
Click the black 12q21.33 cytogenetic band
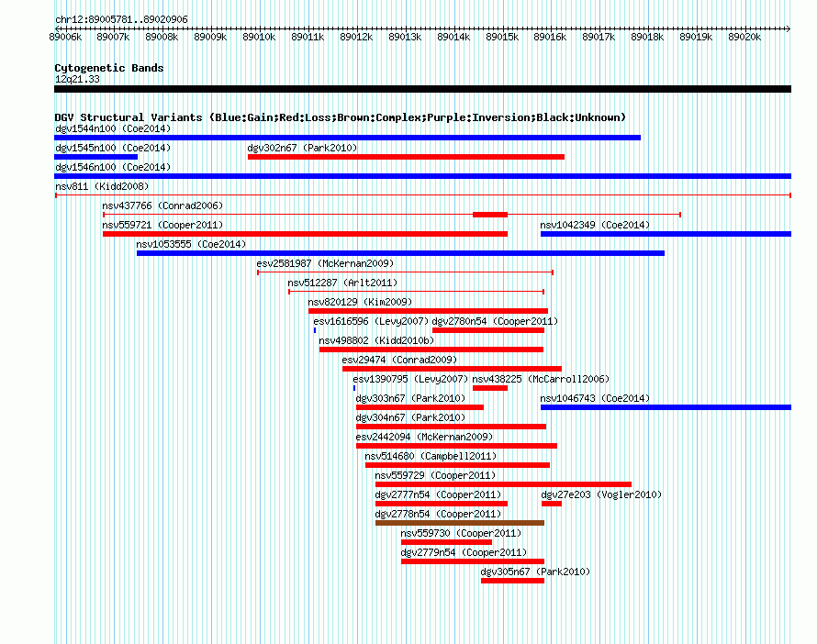click(422, 89)
